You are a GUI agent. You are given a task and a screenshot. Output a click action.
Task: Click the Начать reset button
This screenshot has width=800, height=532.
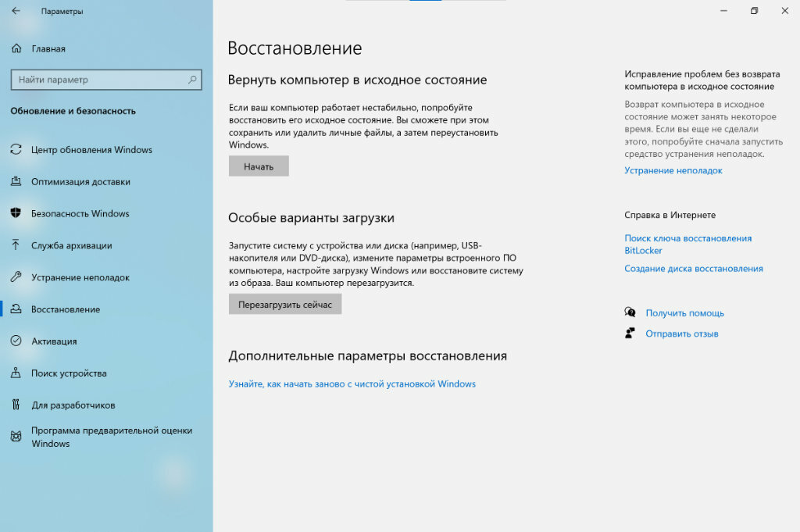point(259,166)
